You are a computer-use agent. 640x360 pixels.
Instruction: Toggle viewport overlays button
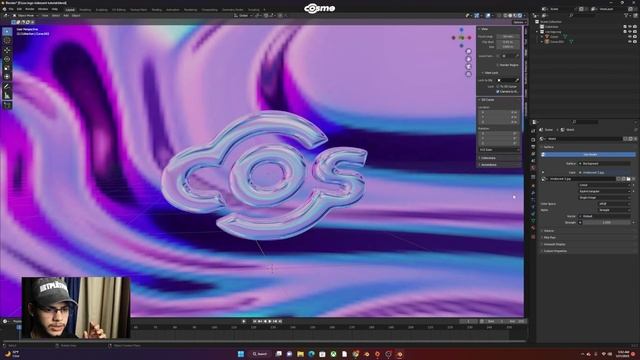[x=488, y=16]
